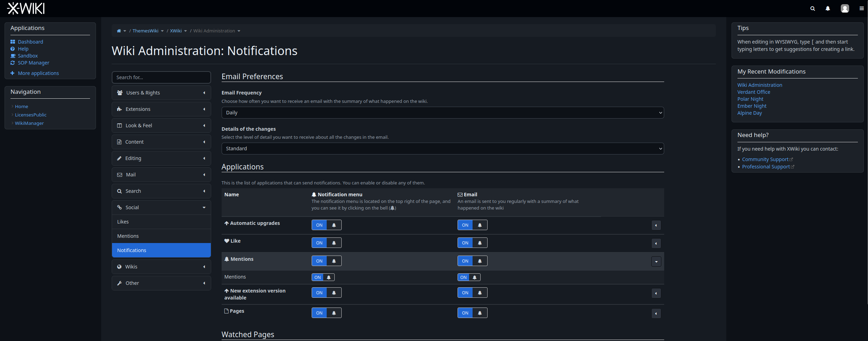Click the heart icon next to Like

[227, 241]
